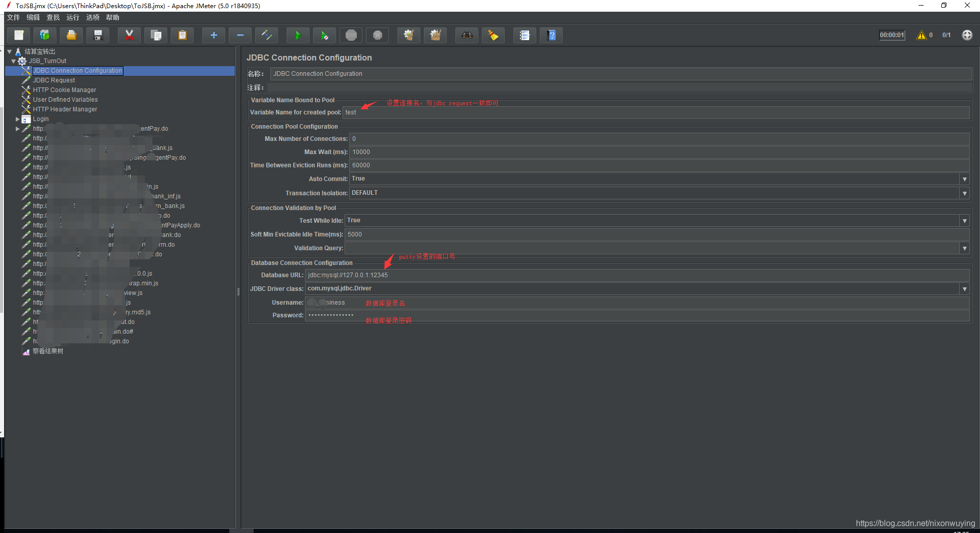980x533 pixels.
Task: Click the Paste clipboard icon
Action: click(182, 35)
